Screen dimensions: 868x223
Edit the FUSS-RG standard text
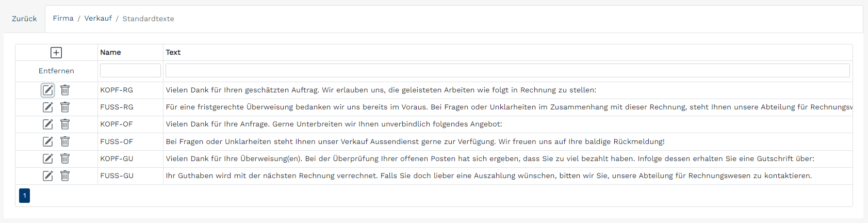[x=47, y=107]
